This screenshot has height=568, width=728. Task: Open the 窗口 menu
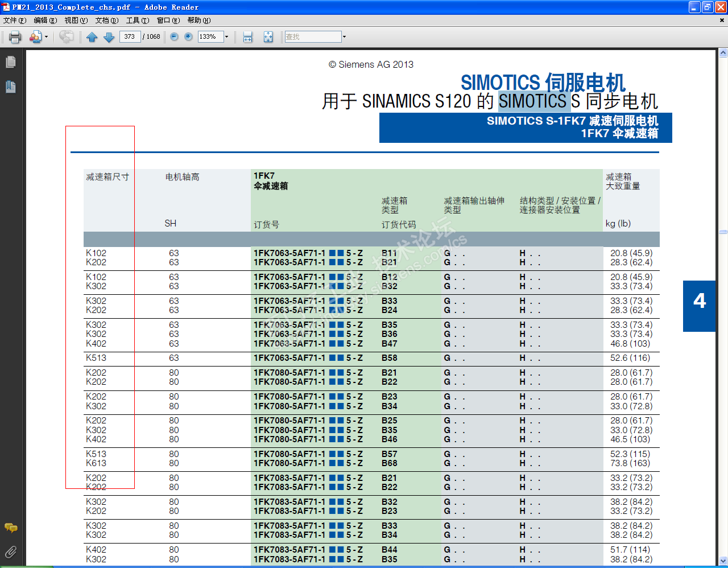[168, 20]
